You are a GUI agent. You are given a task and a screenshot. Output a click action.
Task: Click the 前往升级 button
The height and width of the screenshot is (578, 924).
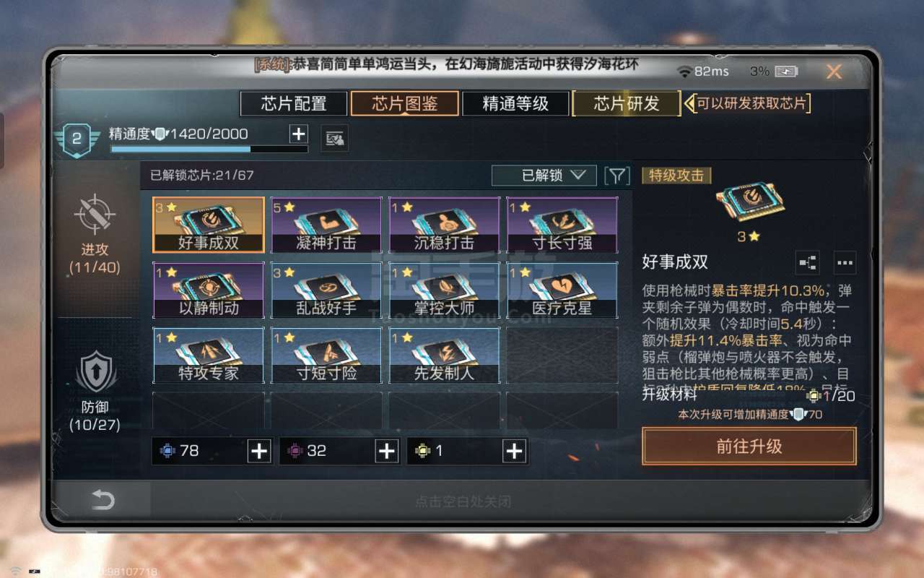[749, 447]
